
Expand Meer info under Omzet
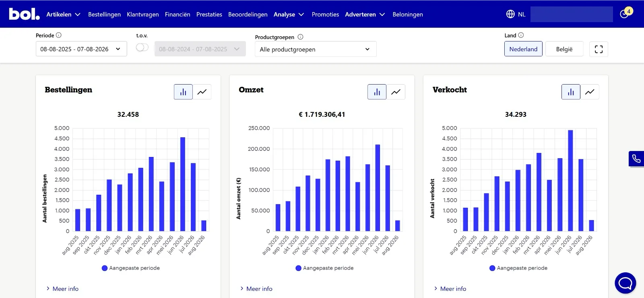pos(256,289)
